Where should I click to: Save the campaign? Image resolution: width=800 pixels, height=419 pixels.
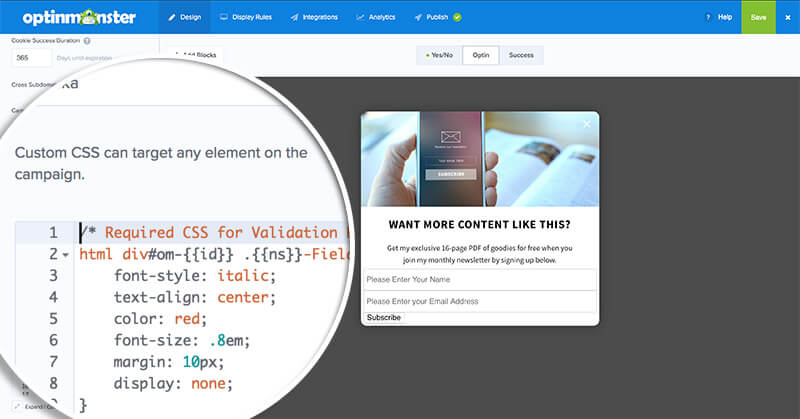point(758,17)
